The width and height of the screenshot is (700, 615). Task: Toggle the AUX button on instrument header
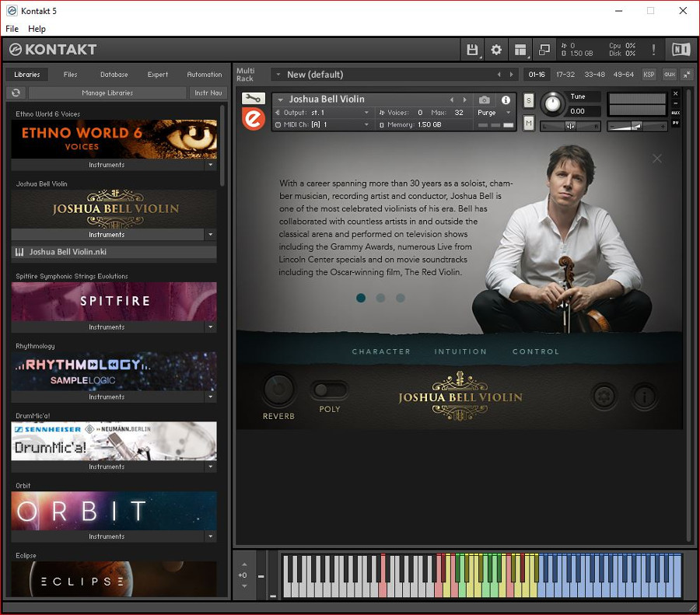(675, 113)
